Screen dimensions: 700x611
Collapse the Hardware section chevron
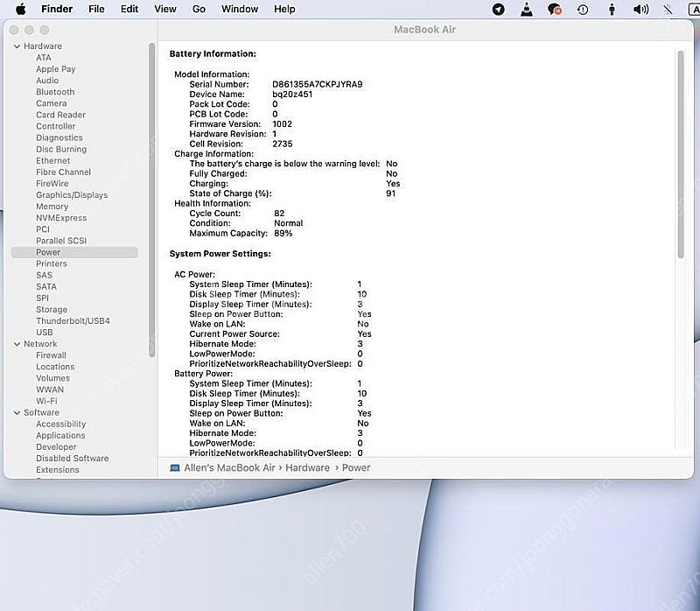17,46
